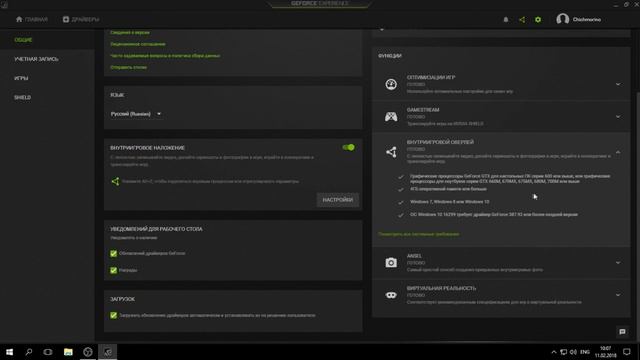This screenshot has height=360, width=640.
Task: Click the taskbar search magnifier icon
Action: click(x=29, y=352)
